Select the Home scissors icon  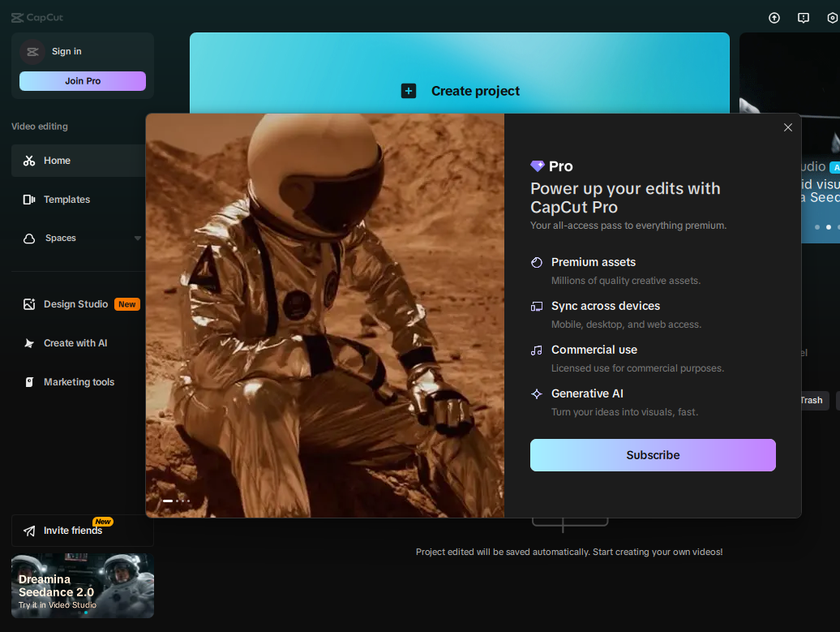(x=29, y=161)
